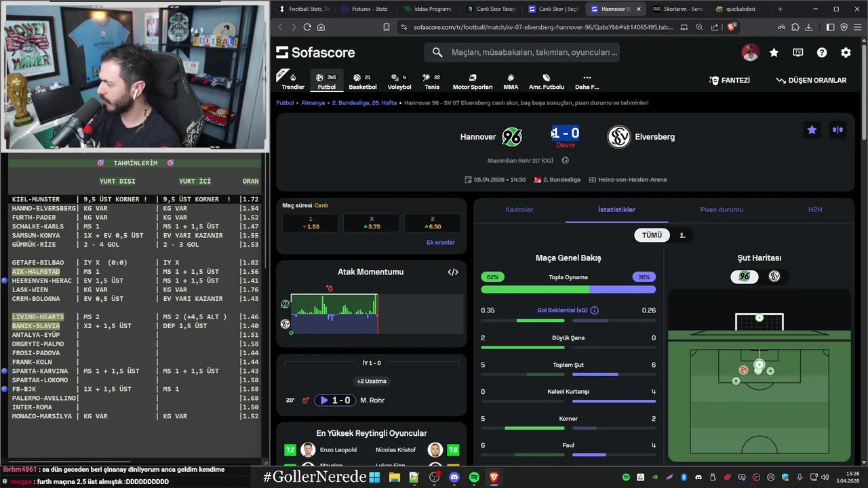The image size is (868, 488).
Task: Open the user profile avatar
Action: coord(750,52)
